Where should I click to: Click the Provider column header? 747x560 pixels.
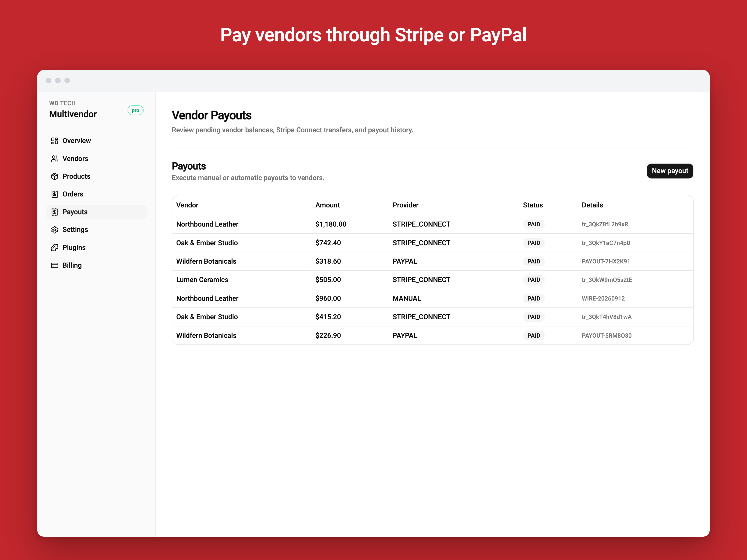pos(405,205)
